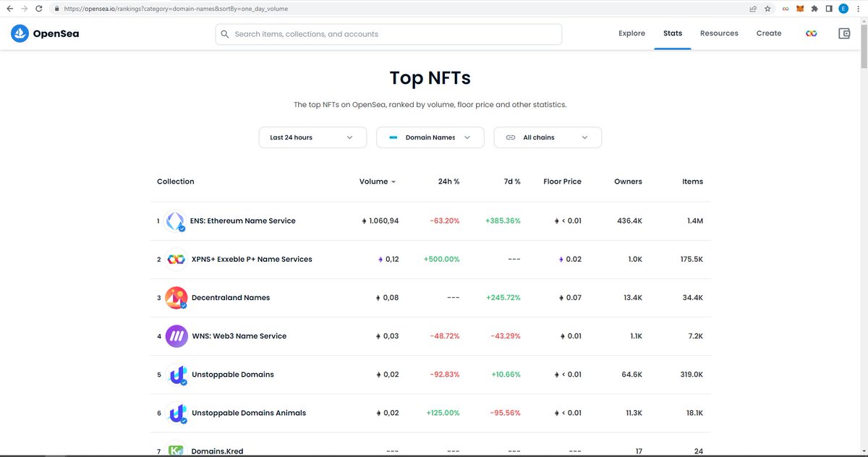The image size is (868, 457).
Task: Open the Create menu item
Action: coord(769,33)
